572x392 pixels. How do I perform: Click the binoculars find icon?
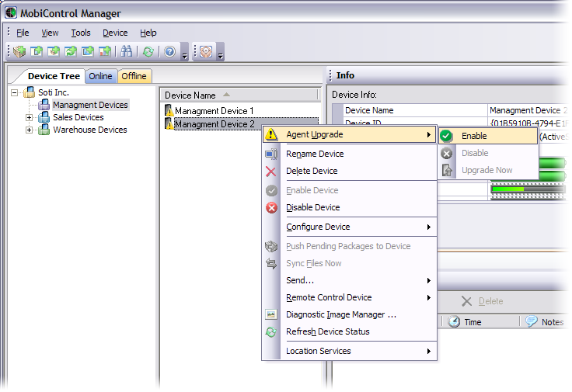coord(126,51)
